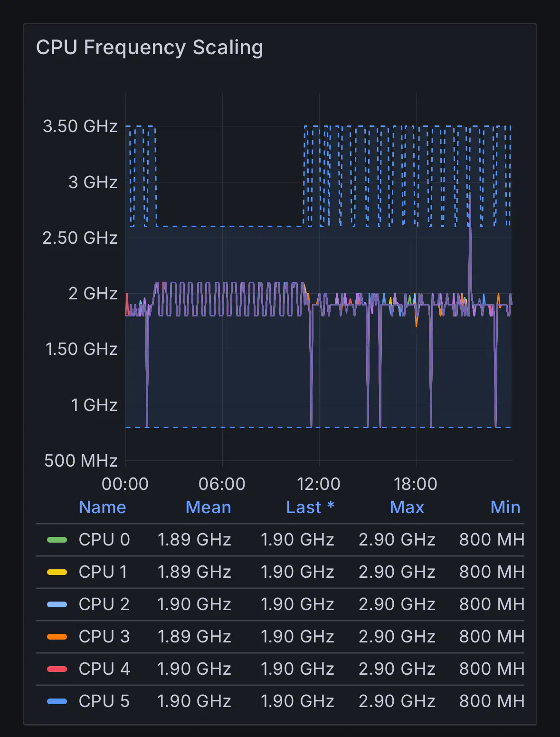Viewport: 560px width, 737px height.
Task: Click the 2.90 GHz spike in graph
Action: click(x=470, y=196)
